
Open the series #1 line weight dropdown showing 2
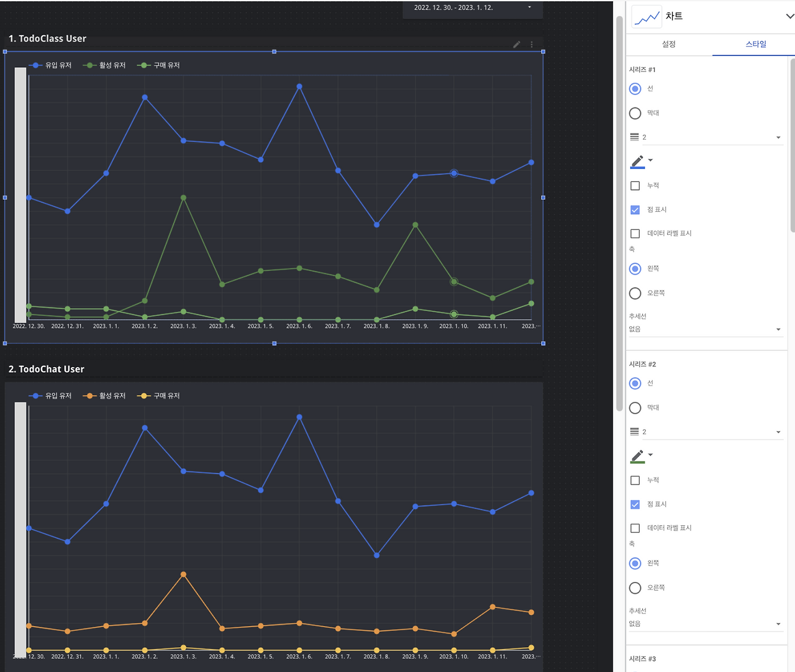(x=706, y=137)
